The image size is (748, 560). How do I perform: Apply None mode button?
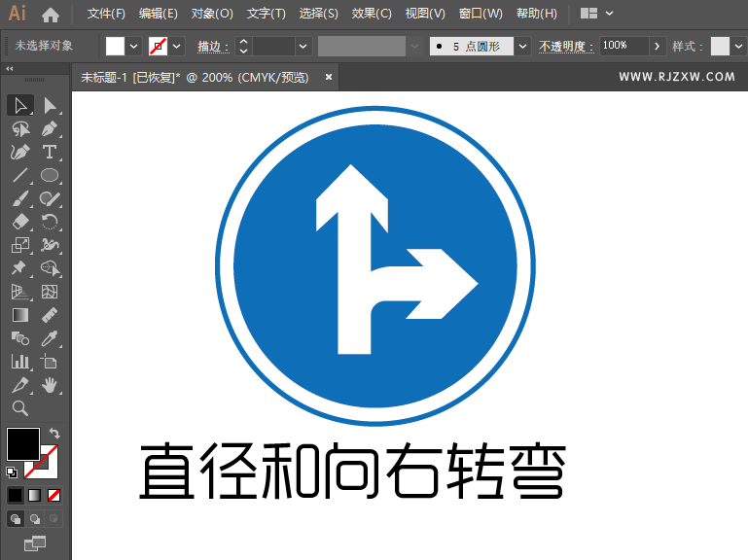(53, 495)
